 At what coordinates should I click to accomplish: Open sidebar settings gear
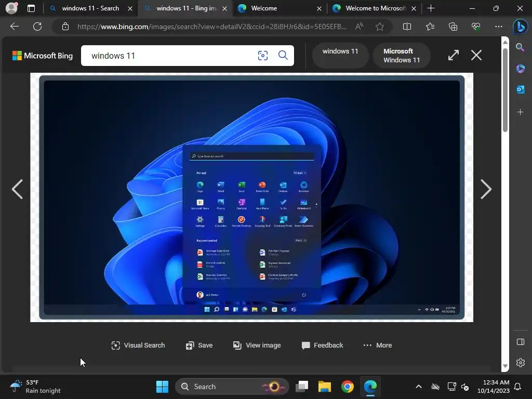520,363
